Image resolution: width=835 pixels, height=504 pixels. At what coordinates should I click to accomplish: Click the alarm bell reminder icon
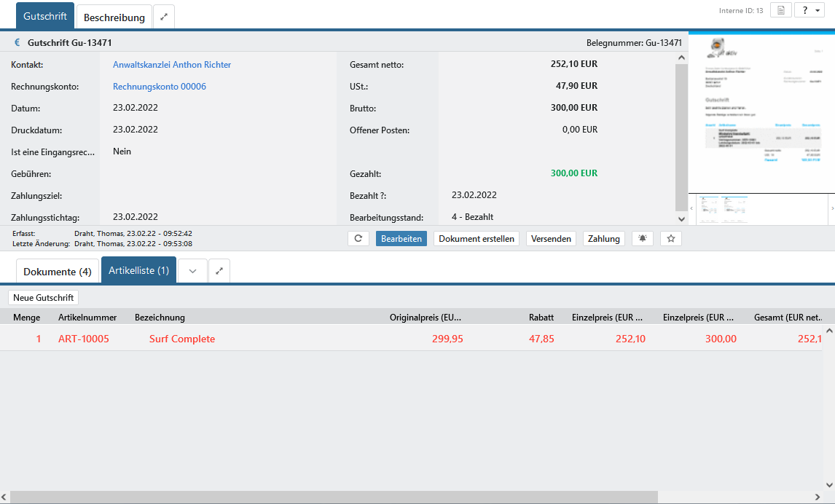643,239
